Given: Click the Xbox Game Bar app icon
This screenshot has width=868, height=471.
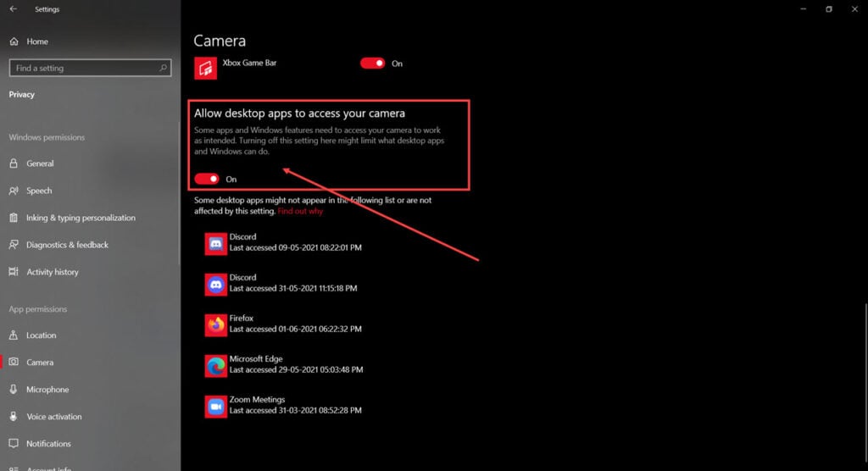Looking at the screenshot, I should [x=205, y=69].
